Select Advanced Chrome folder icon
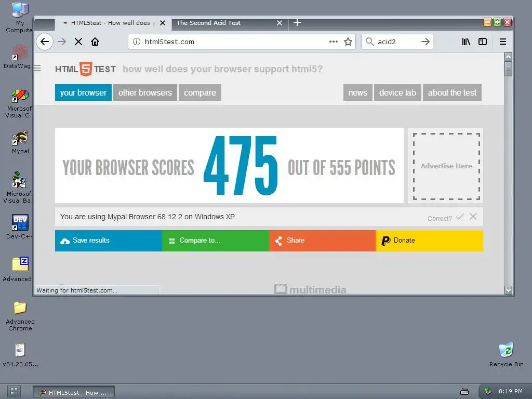The width and height of the screenshot is (532, 399). coord(20,316)
